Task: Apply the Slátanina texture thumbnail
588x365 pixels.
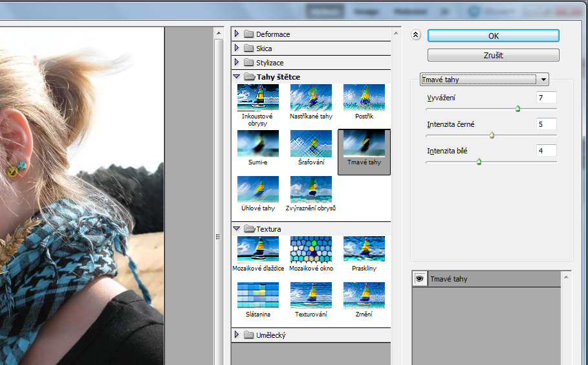Action: 258,296
